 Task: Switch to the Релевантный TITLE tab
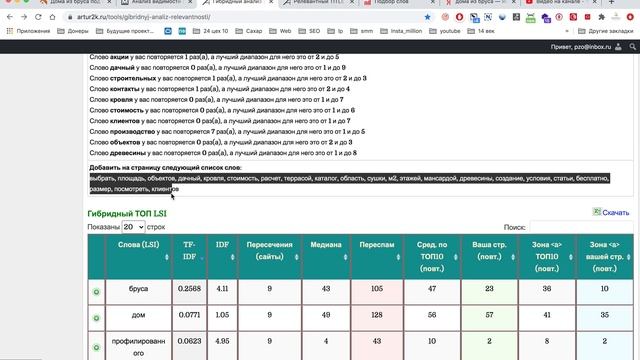pos(318,2)
